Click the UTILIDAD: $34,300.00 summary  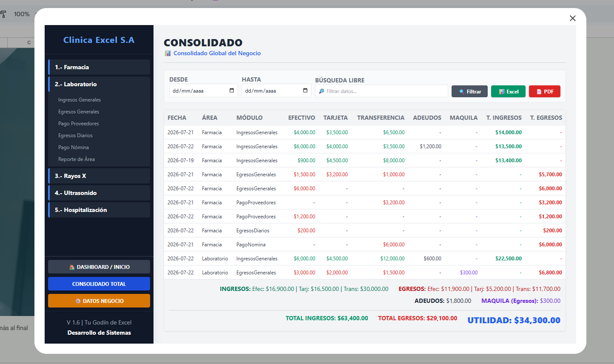pos(514,320)
